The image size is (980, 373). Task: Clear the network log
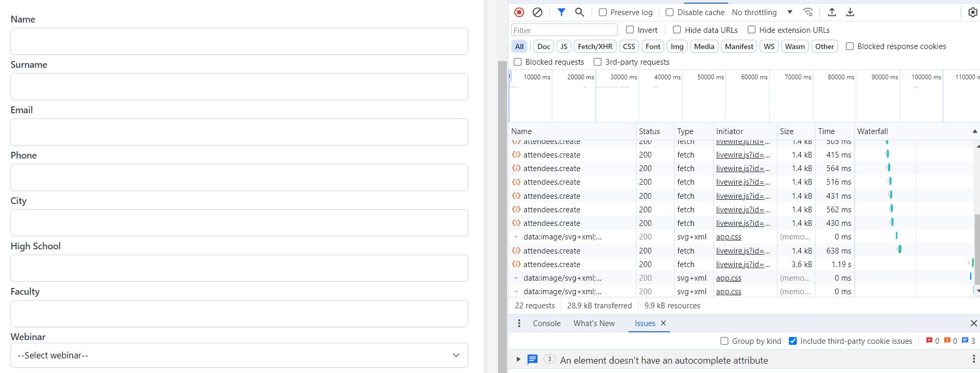point(537,12)
